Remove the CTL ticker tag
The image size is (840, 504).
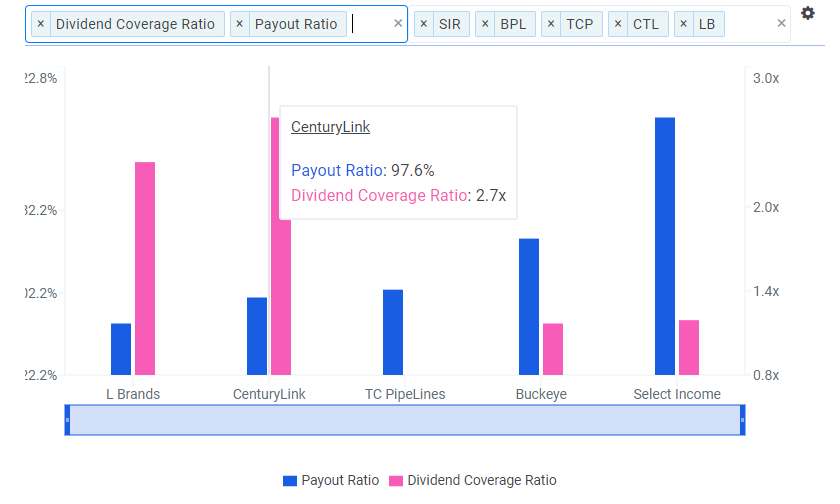pos(618,24)
